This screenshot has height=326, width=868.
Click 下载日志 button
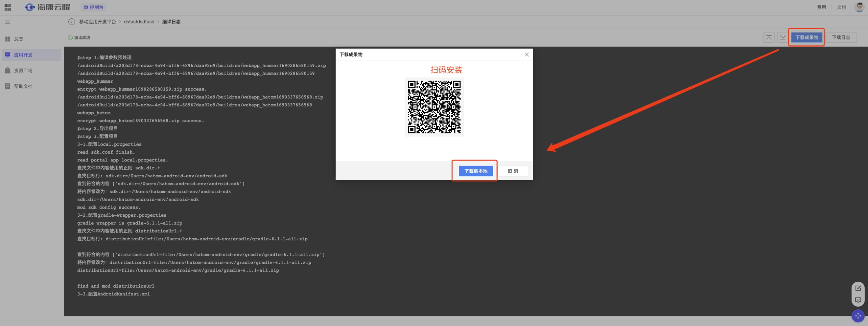pyautogui.click(x=841, y=37)
